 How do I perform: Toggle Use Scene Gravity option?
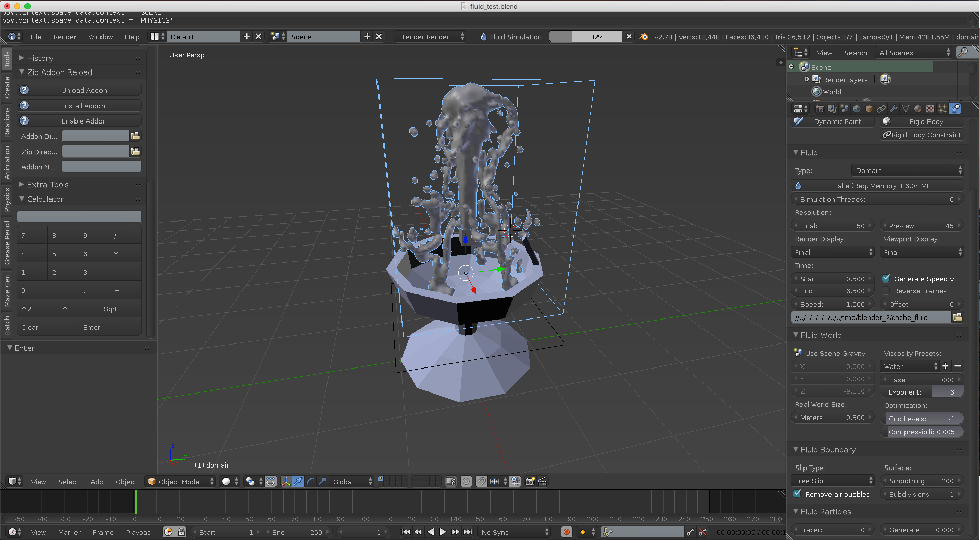point(831,353)
